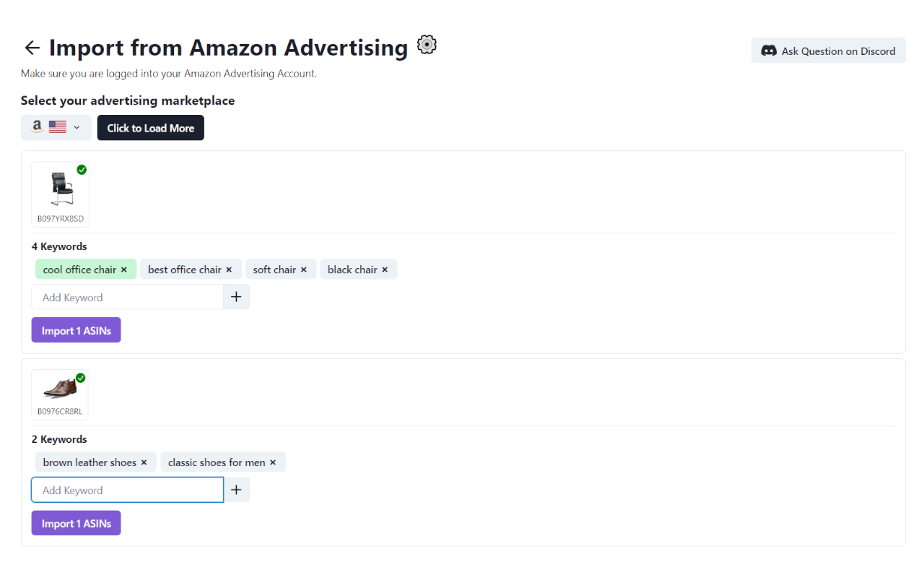
Task: Open the settings gear beside Import heading
Action: pos(426,44)
